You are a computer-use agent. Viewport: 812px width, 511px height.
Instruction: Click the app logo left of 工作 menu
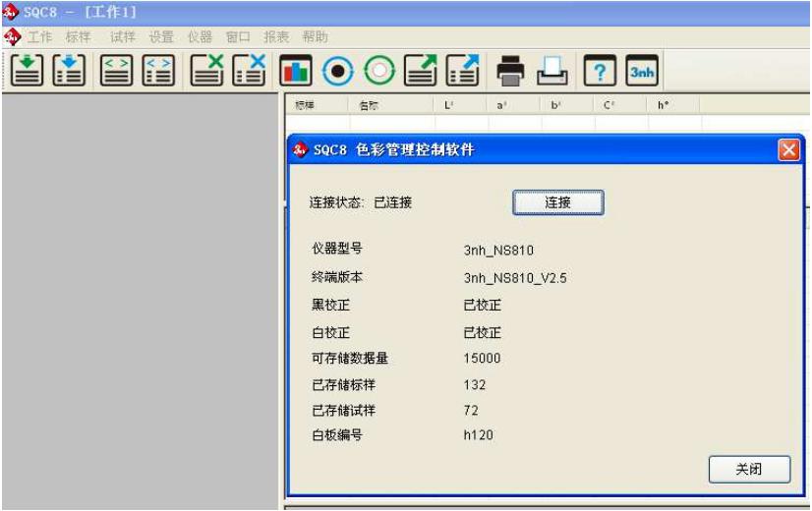click(x=12, y=36)
